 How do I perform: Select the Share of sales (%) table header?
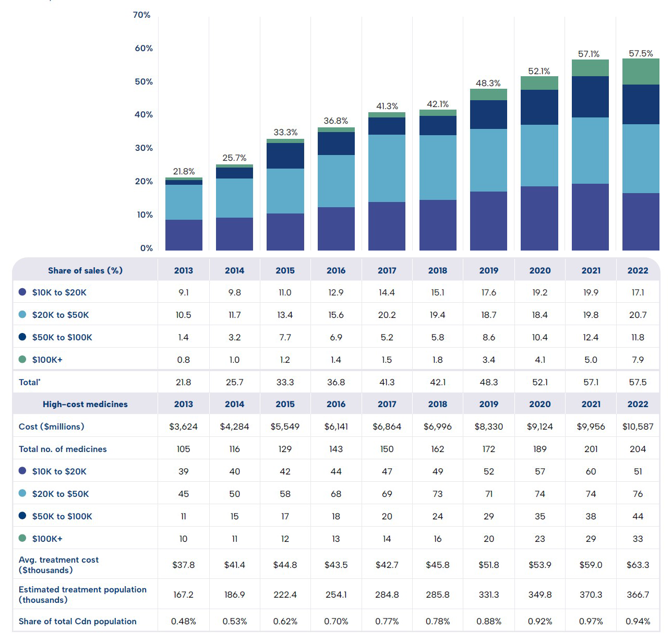tap(85, 270)
